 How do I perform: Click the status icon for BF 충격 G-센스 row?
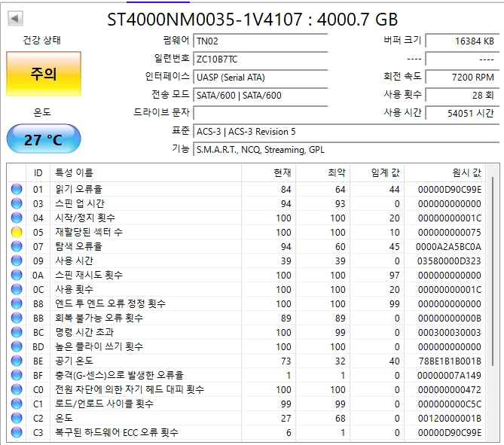coord(17,375)
